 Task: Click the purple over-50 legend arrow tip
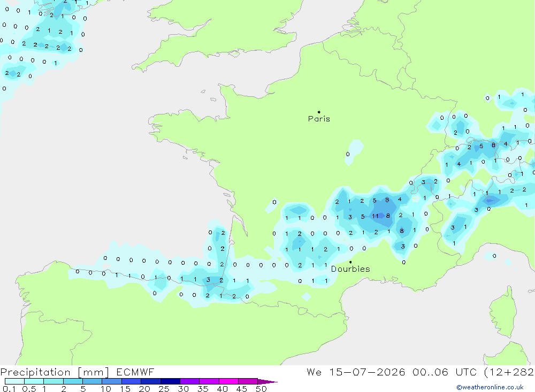coord(267,382)
